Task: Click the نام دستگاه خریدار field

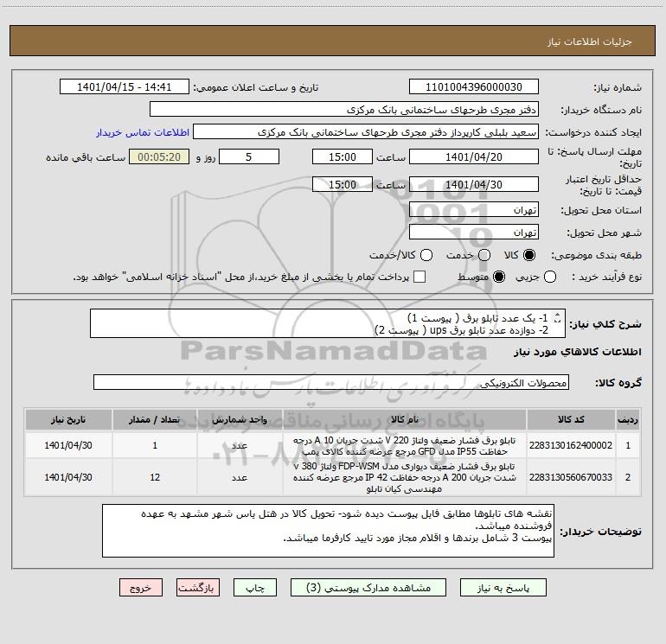Action: (344, 109)
